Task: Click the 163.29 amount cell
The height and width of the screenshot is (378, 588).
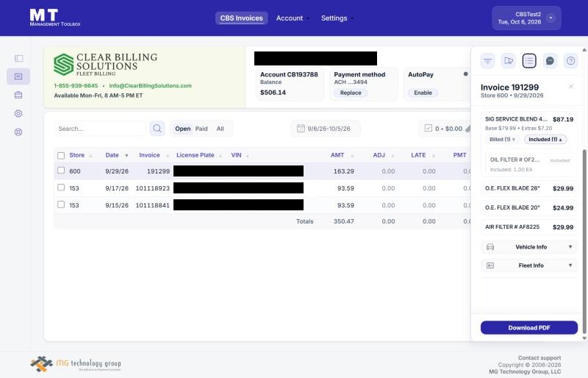Action: pyautogui.click(x=343, y=171)
